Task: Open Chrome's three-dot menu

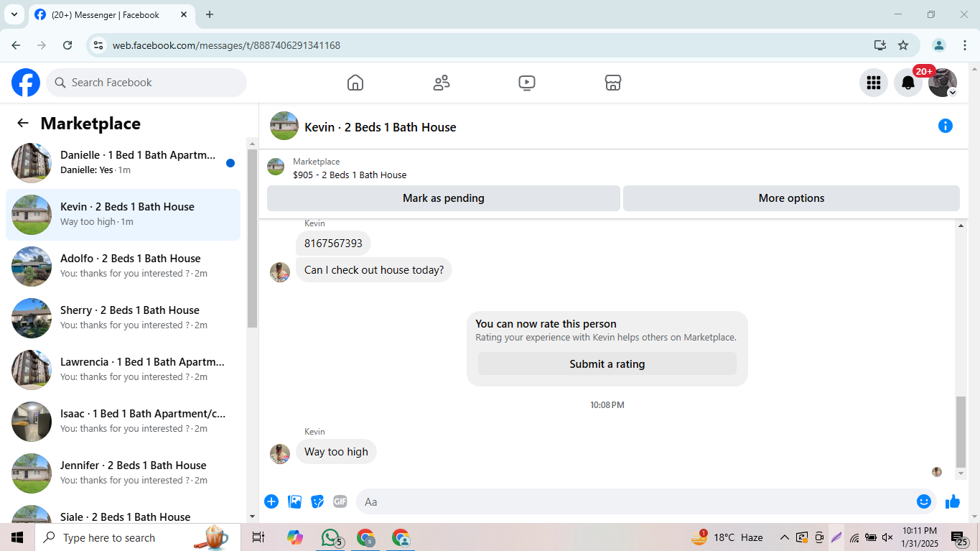Action: coord(965,45)
